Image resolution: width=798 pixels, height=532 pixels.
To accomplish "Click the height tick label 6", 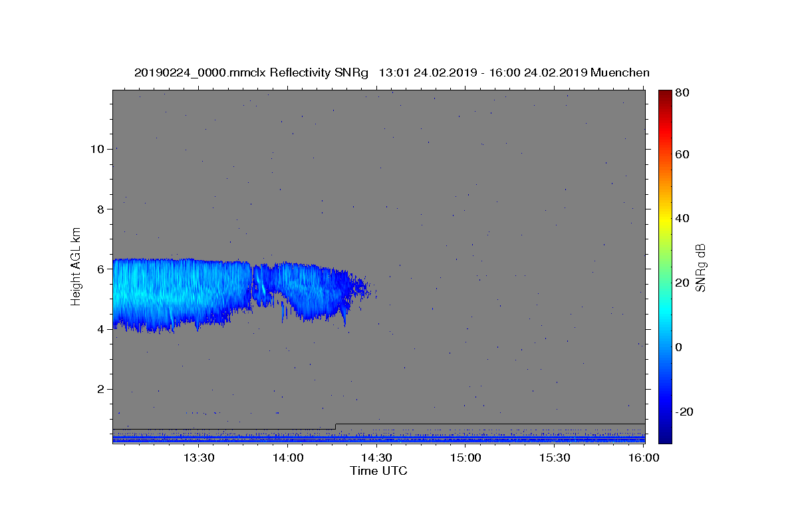I will [100, 269].
